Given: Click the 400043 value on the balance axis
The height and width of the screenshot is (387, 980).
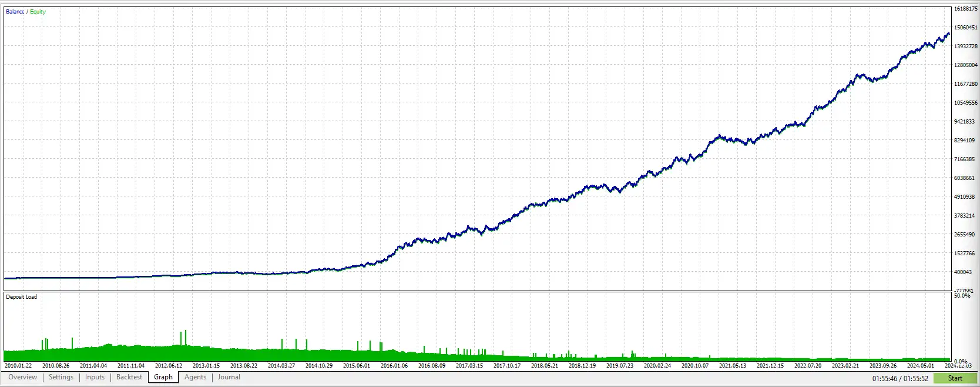Looking at the screenshot, I should (x=963, y=272).
